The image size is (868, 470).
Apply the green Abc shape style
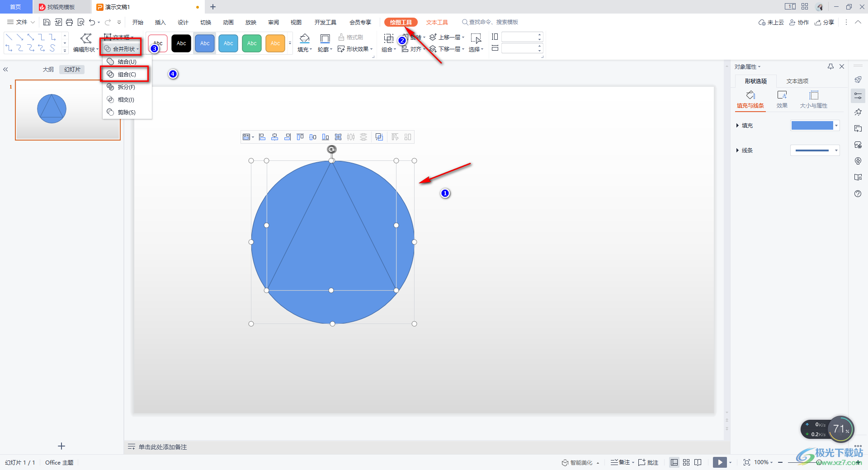(252, 43)
